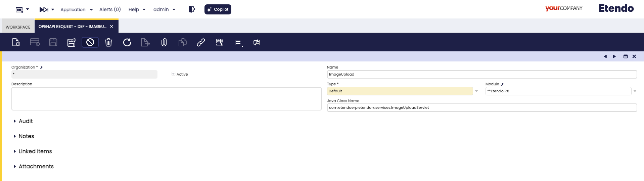Click the rightmost toolbar layout icon
The width and height of the screenshot is (644, 181).
257,43
